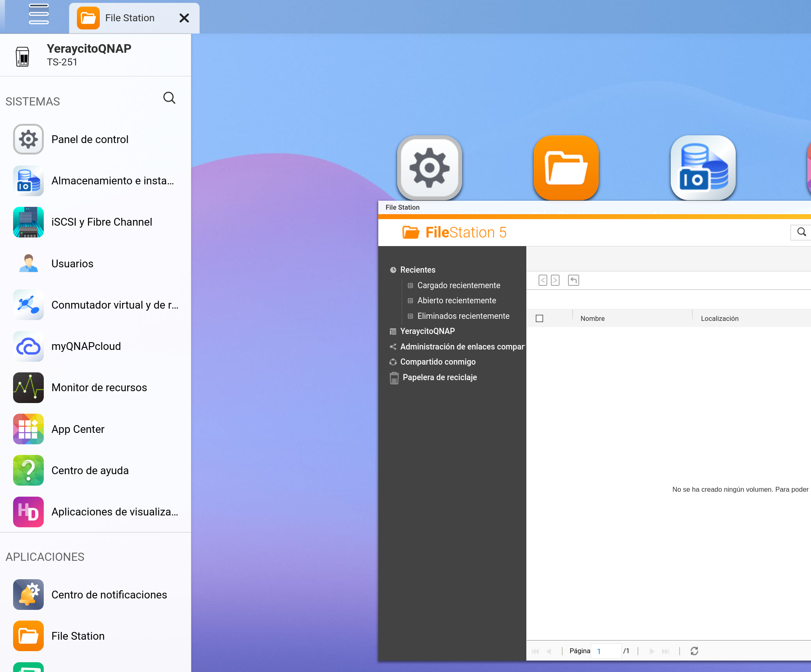This screenshot has width=811, height=672.
Task: Switch to the File Station taskbar tab
Action: click(129, 18)
